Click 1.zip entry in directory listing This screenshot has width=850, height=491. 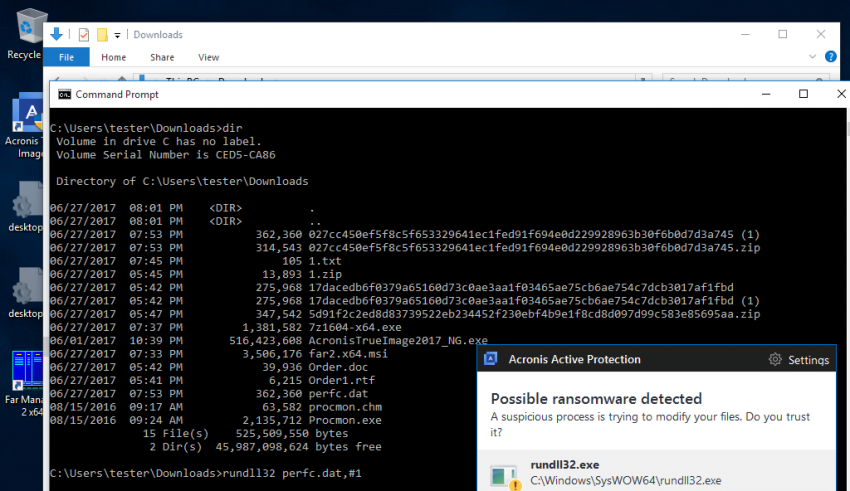coord(325,274)
